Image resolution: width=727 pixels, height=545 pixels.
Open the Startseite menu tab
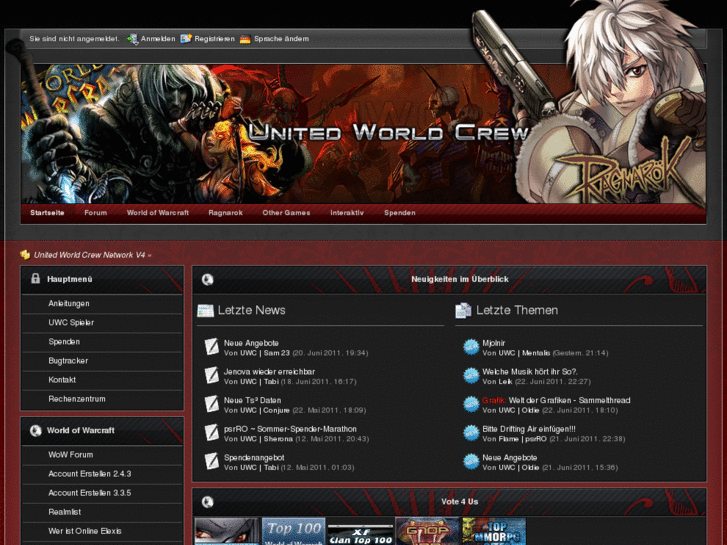click(x=47, y=213)
